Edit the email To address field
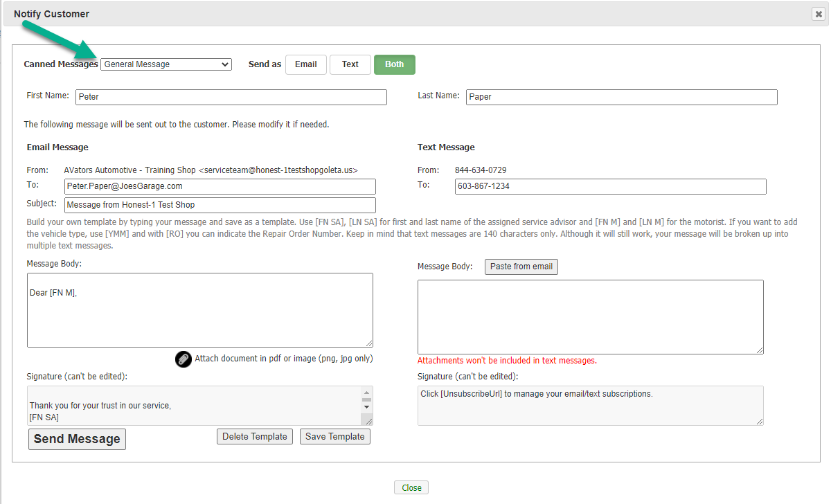 [220, 186]
